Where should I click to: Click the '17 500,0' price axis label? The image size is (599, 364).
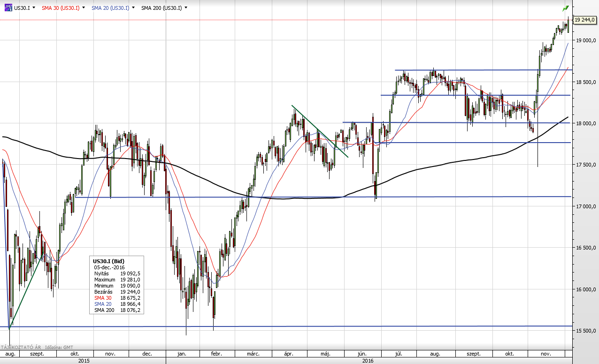point(586,165)
